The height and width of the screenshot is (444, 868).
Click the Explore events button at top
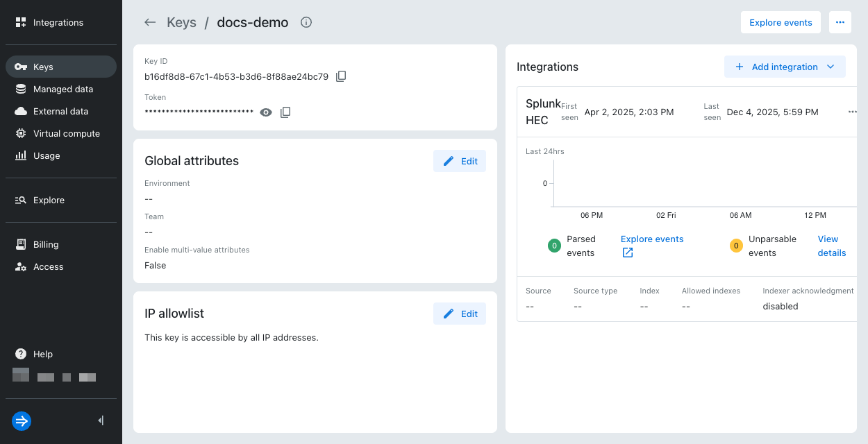(781, 22)
